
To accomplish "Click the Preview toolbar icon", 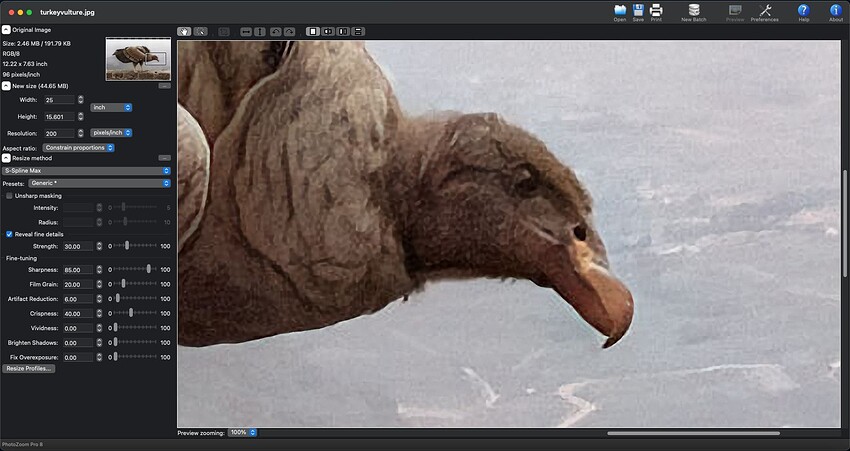I will 735,10.
